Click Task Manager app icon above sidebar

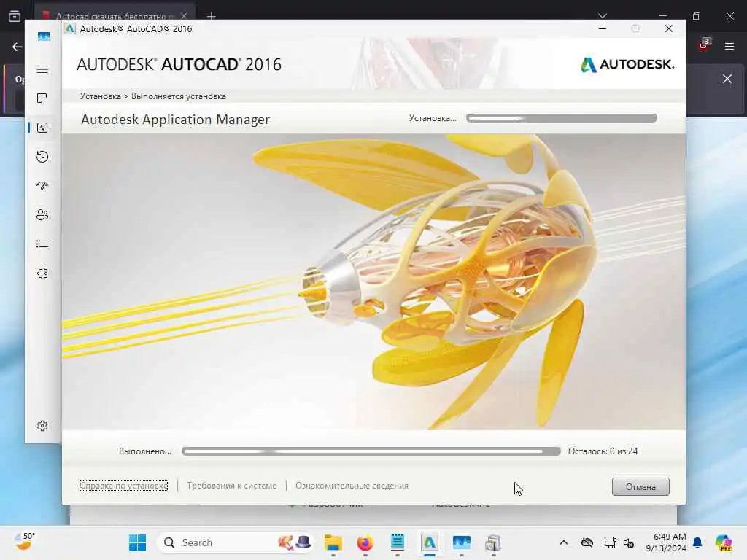(43, 36)
